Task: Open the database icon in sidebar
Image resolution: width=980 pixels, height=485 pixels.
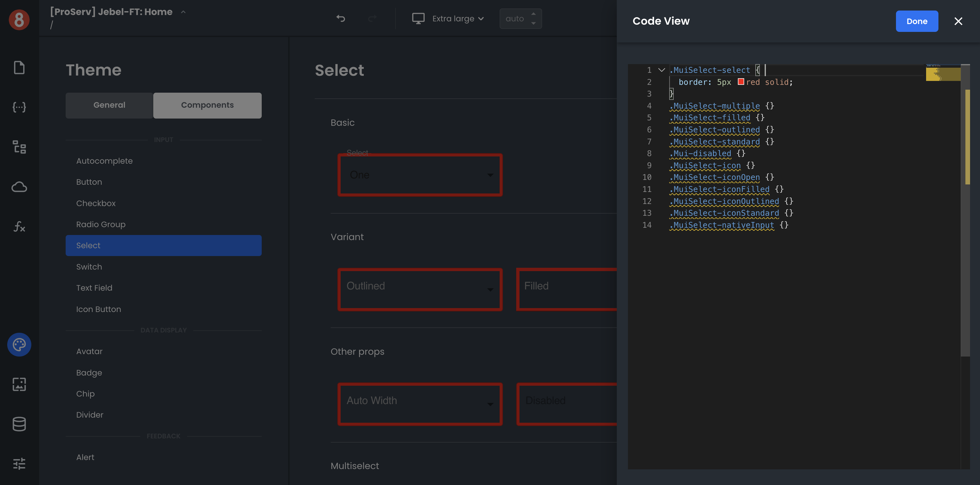Action: point(19,424)
